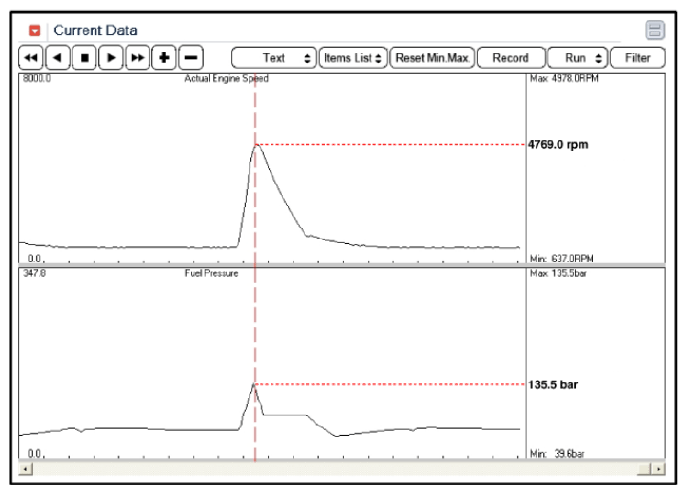
Task: Click the panel menu icon at top right
Action: pyautogui.click(x=655, y=31)
